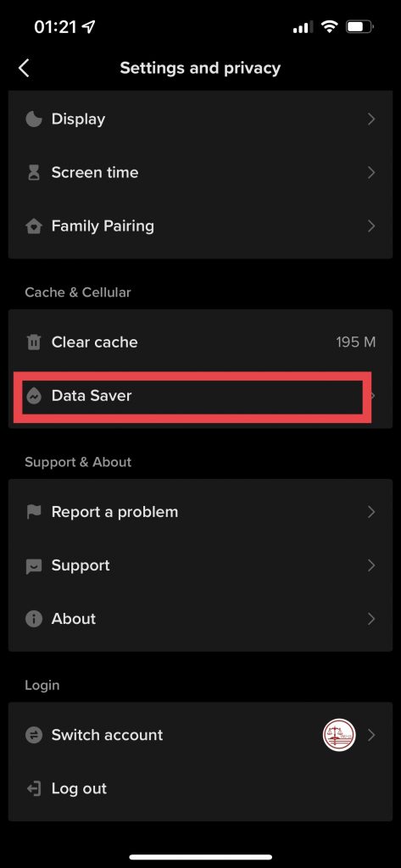The width and height of the screenshot is (401, 868).
Task: Tap the Clear cache trash icon
Action: tap(34, 342)
